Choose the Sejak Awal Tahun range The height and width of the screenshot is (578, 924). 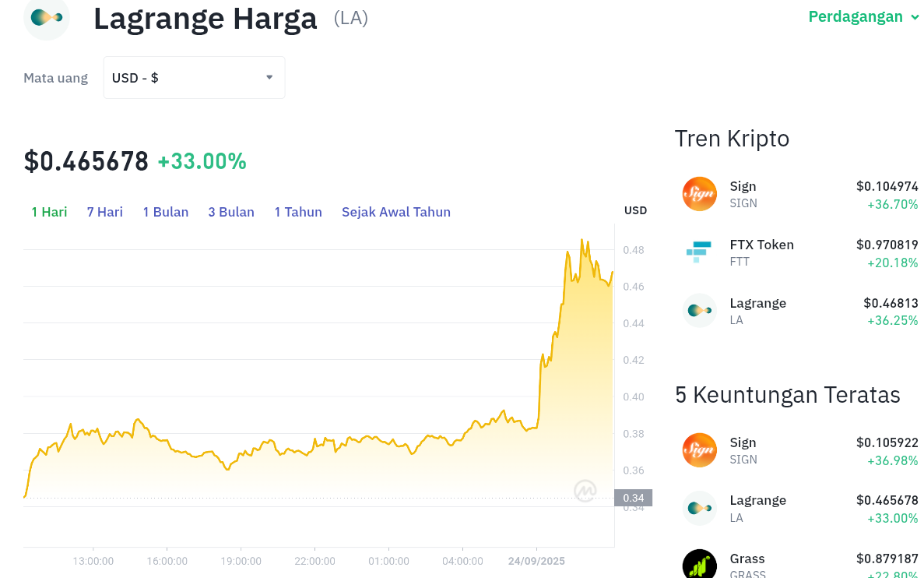(396, 212)
